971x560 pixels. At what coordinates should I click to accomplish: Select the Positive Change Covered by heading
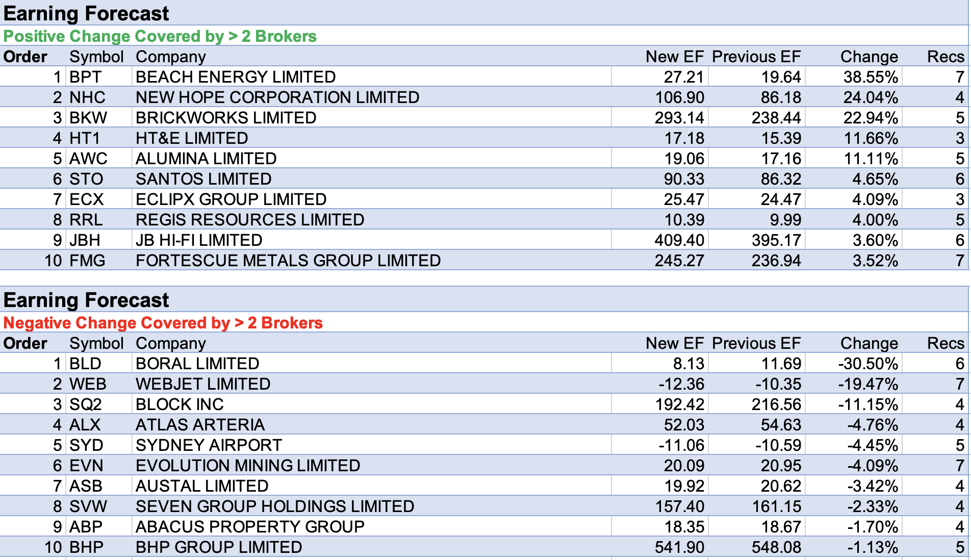pyautogui.click(x=160, y=36)
